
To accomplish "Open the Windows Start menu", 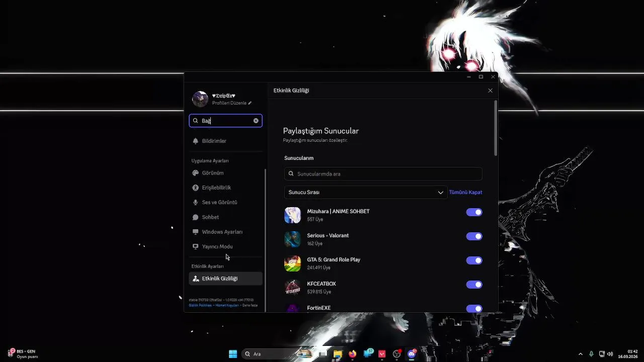I will click(x=233, y=354).
